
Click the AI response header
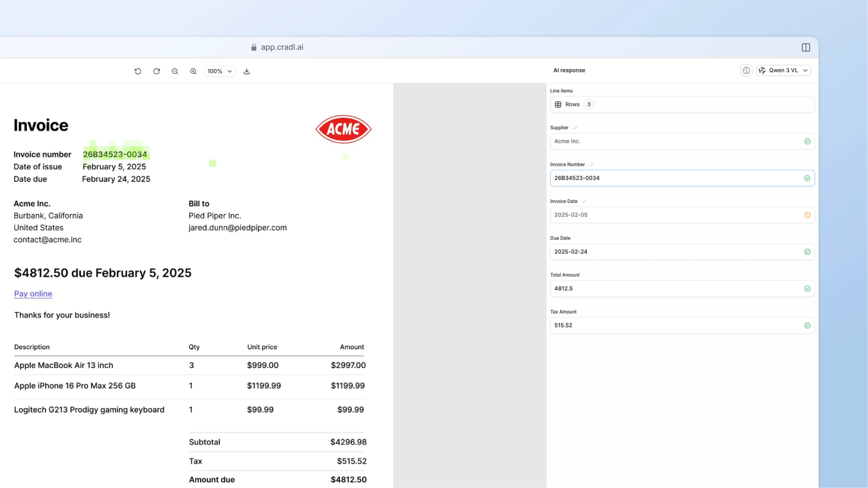[569, 70]
